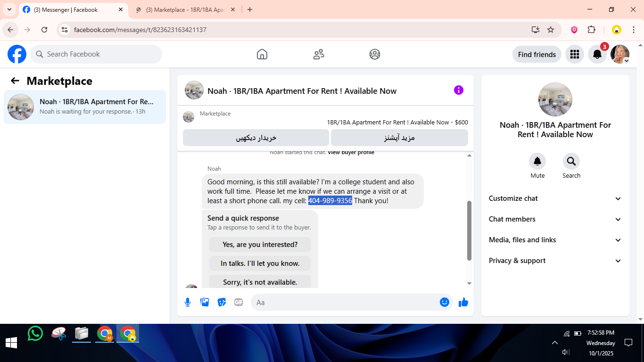Send quick response 'Sorry, it's not available.'
The height and width of the screenshot is (362, 644).
coord(260,282)
